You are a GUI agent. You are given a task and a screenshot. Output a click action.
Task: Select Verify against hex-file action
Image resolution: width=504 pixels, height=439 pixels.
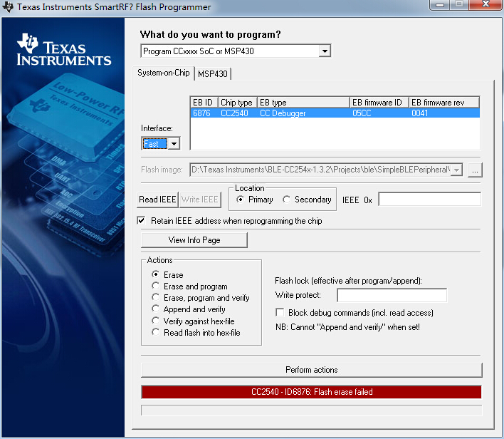156,321
